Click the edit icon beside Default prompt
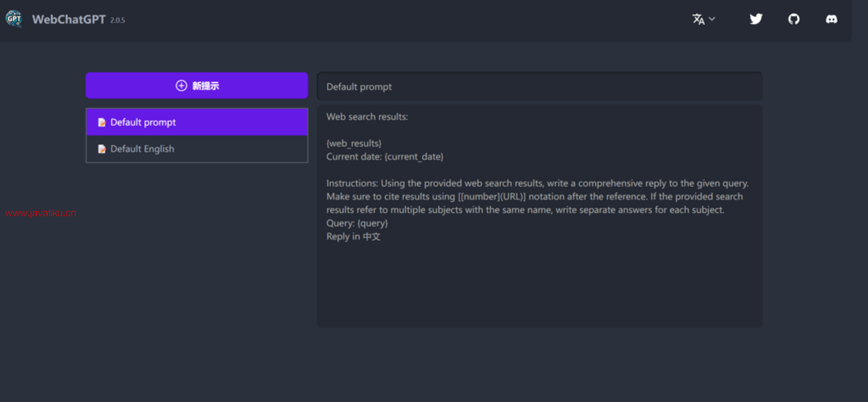Image resolution: width=868 pixels, height=402 pixels. click(x=102, y=122)
